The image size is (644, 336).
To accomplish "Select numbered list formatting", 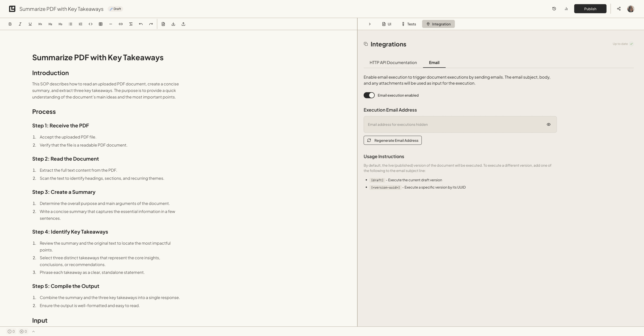I will (80, 24).
